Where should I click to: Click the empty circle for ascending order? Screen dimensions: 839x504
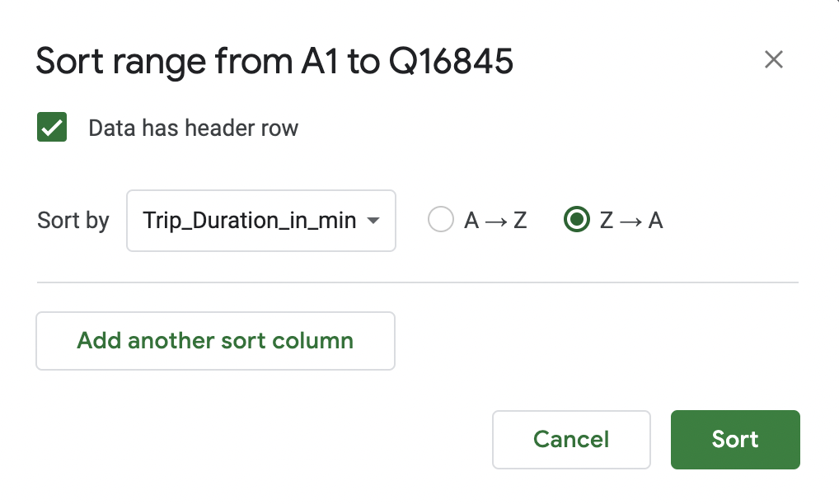coord(441,220)
